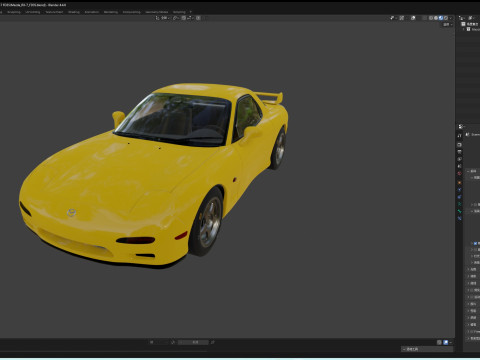This screenshot has width=480, height=360.
Task: Switch viewport to wireframe shading
Action: pos(431,18)
